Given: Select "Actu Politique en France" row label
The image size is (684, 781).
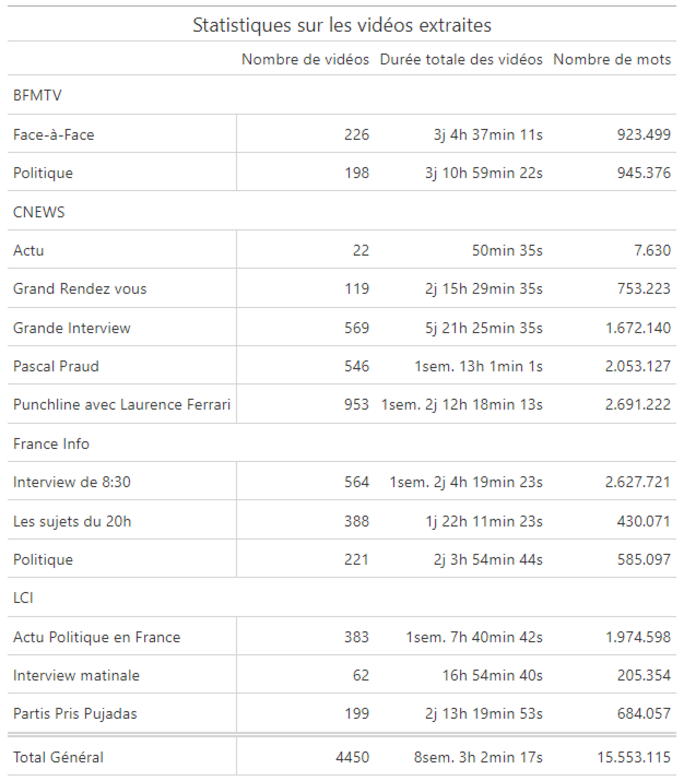Looking at the screenshot, I should [97, 637].
